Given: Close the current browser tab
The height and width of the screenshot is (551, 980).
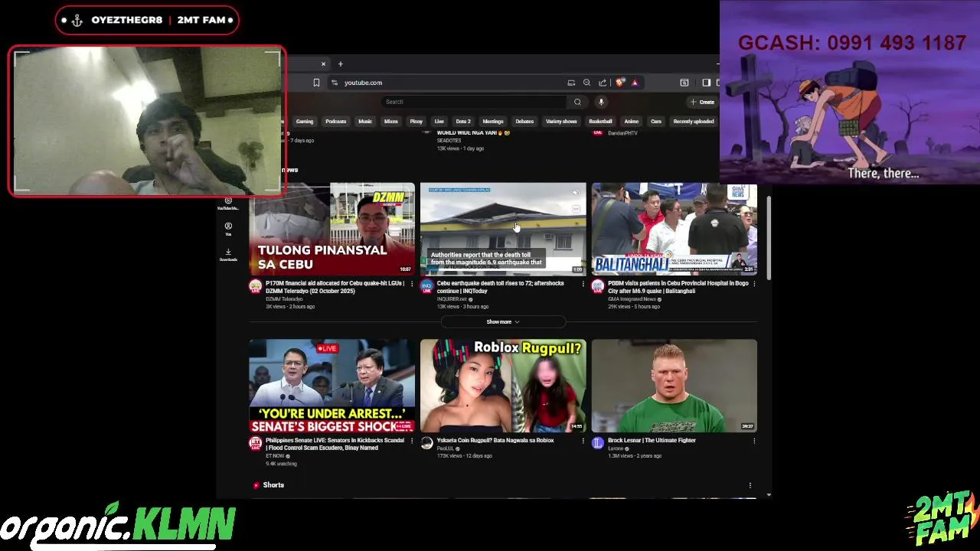Looking at the screenshot, I should tap(323, 64).
